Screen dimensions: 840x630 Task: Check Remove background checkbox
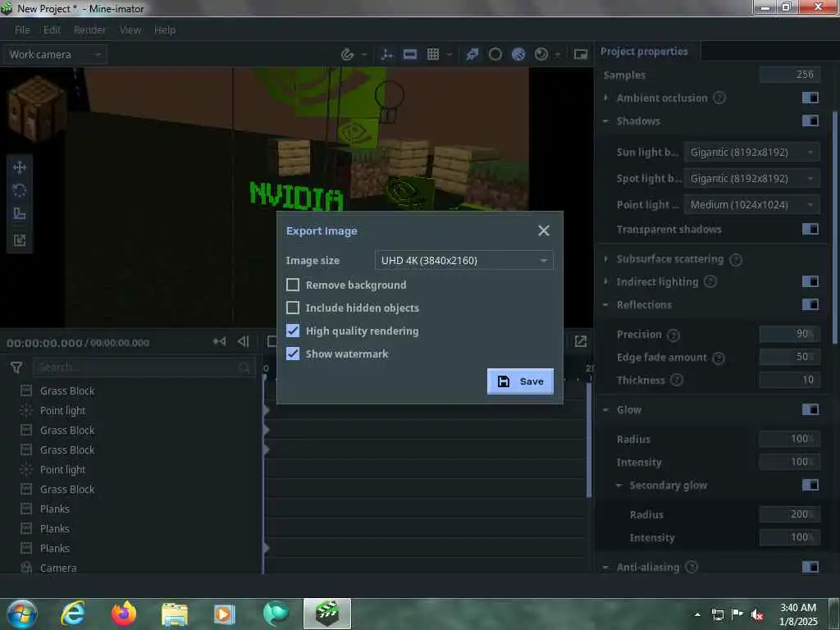click(x=293, y=285)
